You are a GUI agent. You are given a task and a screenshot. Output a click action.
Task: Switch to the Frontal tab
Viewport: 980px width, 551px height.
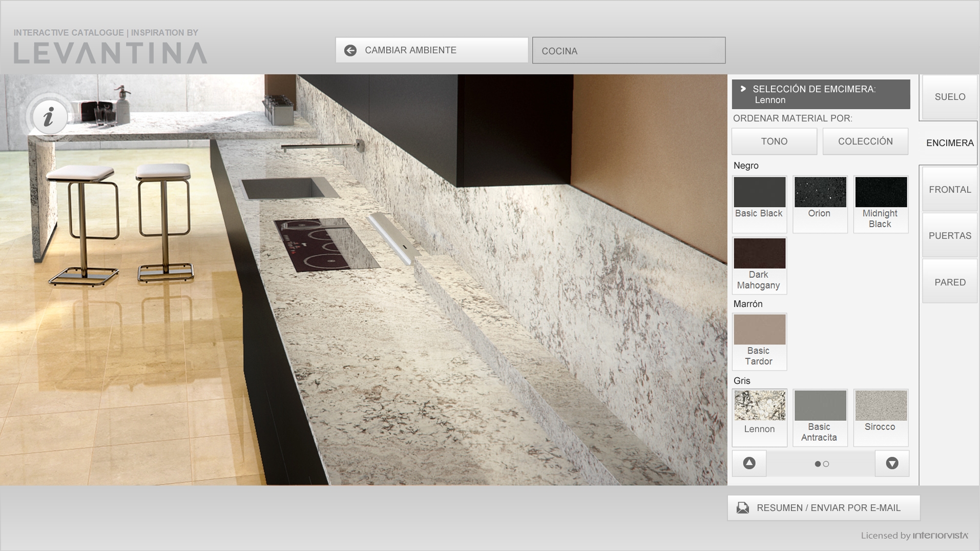click(x=950, y=190)
